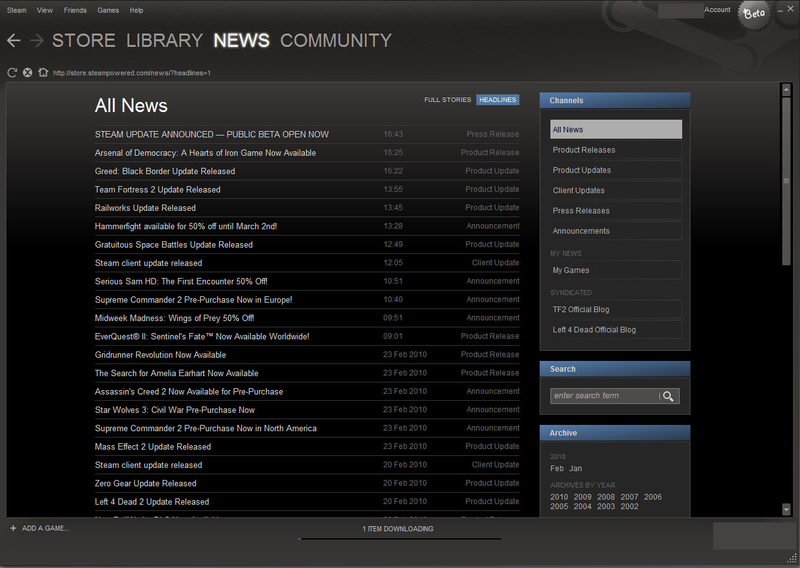Go forward with the right arrow
The image size is (800, 568).
(37, 40)
